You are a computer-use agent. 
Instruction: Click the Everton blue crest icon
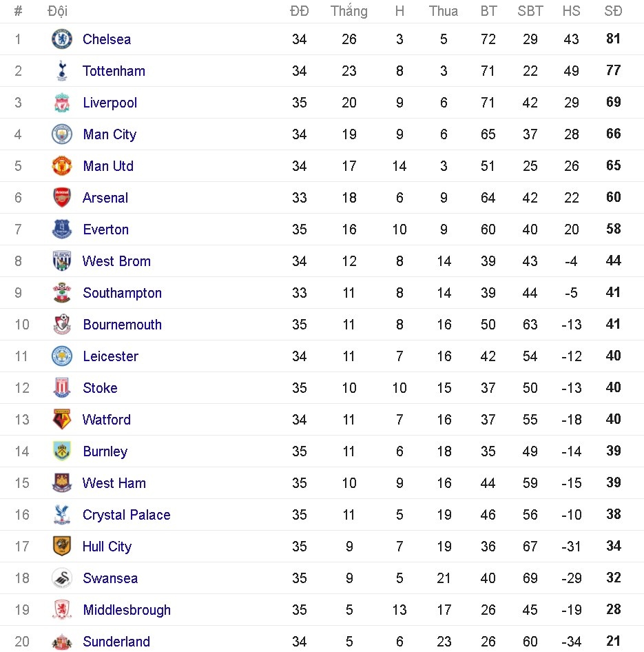[x=62, y=230]
